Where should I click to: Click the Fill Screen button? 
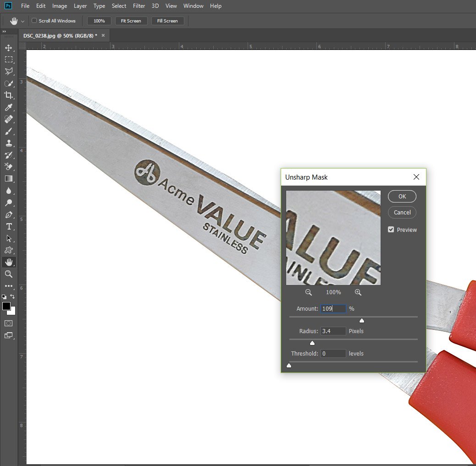click(x=167, y=21)
